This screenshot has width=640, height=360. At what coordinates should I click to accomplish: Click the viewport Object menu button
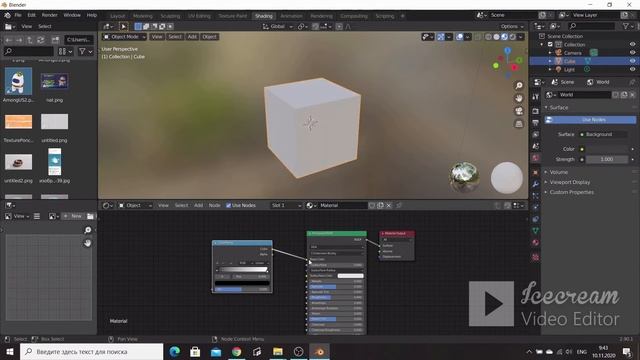(209, 37)
